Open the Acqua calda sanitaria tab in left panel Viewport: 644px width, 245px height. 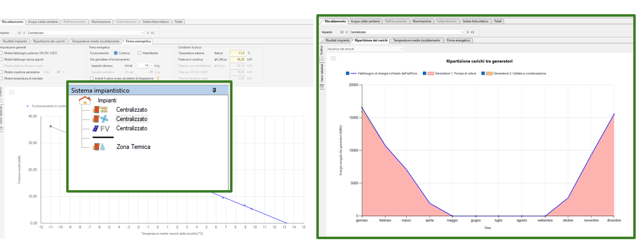[43, 22]
